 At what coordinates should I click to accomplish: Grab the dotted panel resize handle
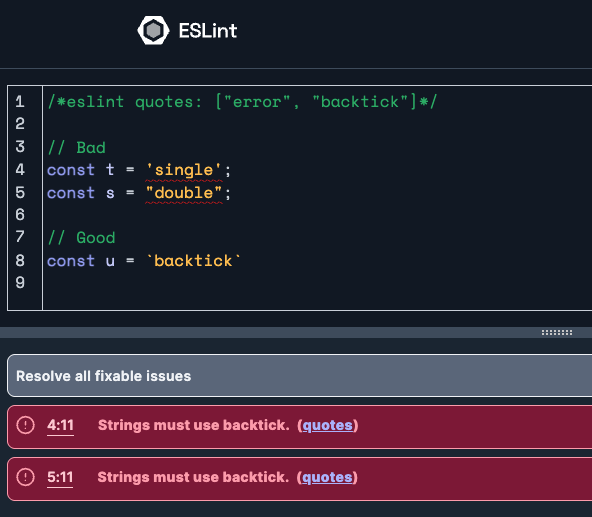557,332
